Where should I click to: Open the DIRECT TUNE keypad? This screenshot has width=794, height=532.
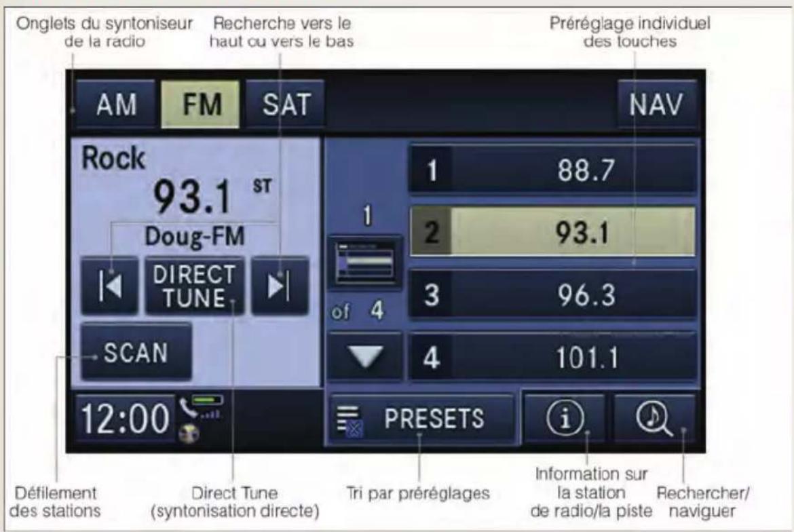click(195, 286)
